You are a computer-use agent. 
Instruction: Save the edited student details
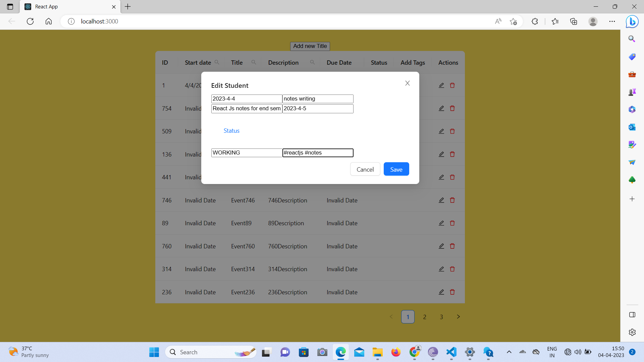coord(396,169)
